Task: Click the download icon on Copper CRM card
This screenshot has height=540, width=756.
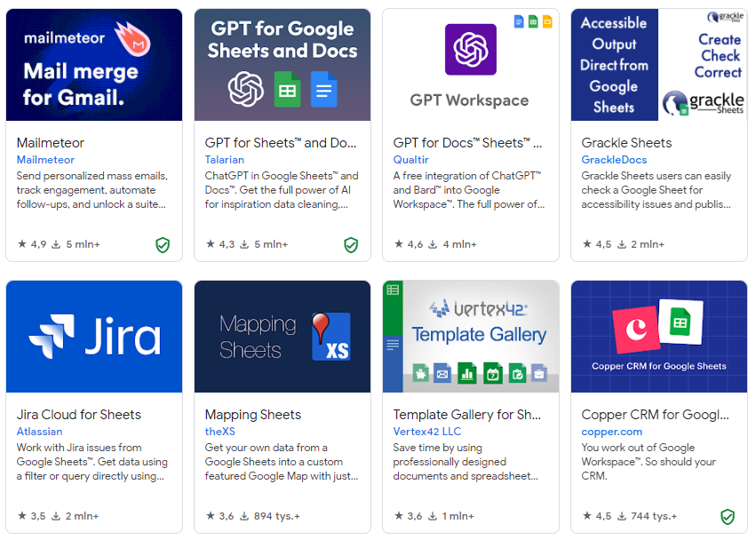Action: coord(622,516)
